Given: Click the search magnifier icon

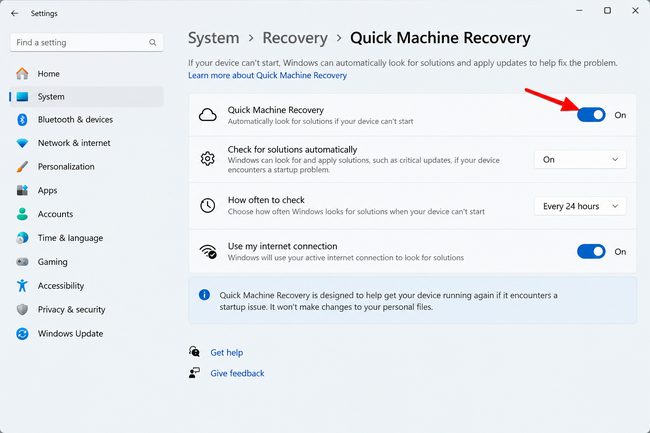Looking at the screenshot, I should [x=153, y=42].
